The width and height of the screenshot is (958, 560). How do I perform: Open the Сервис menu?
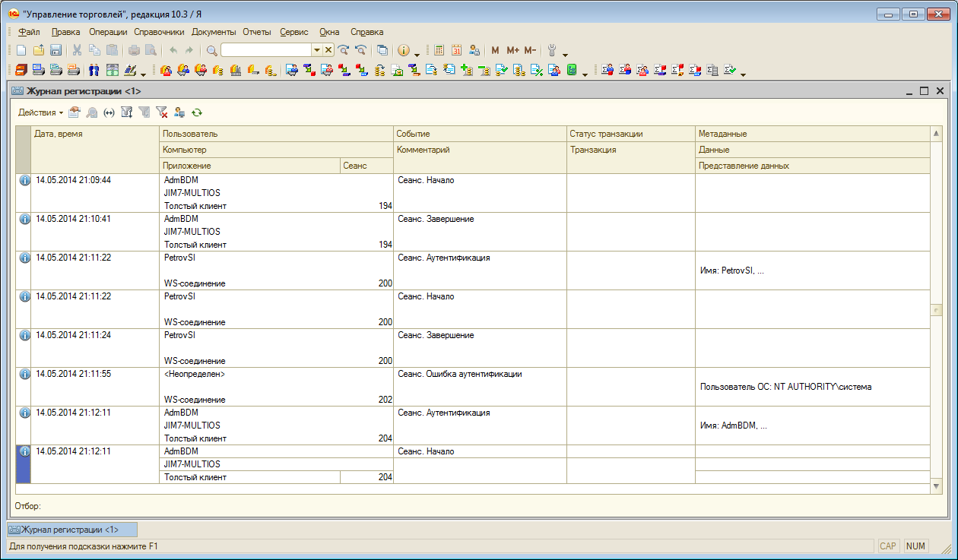click(x=293, y=32)
